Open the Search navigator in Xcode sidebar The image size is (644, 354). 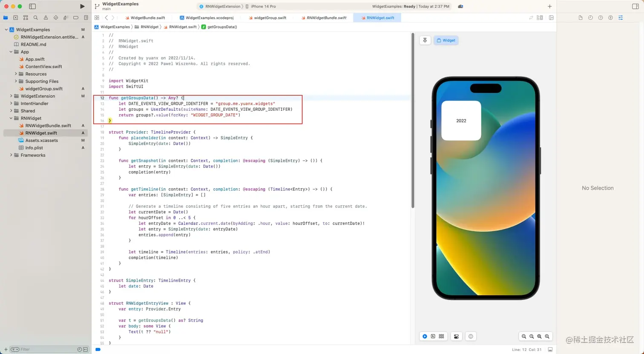point(36,17)
